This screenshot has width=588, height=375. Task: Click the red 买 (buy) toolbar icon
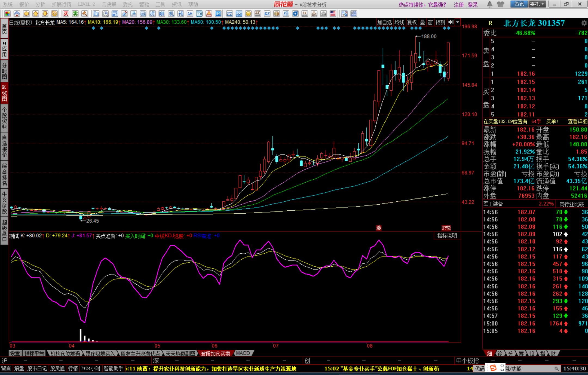click(x=66, y=14)
